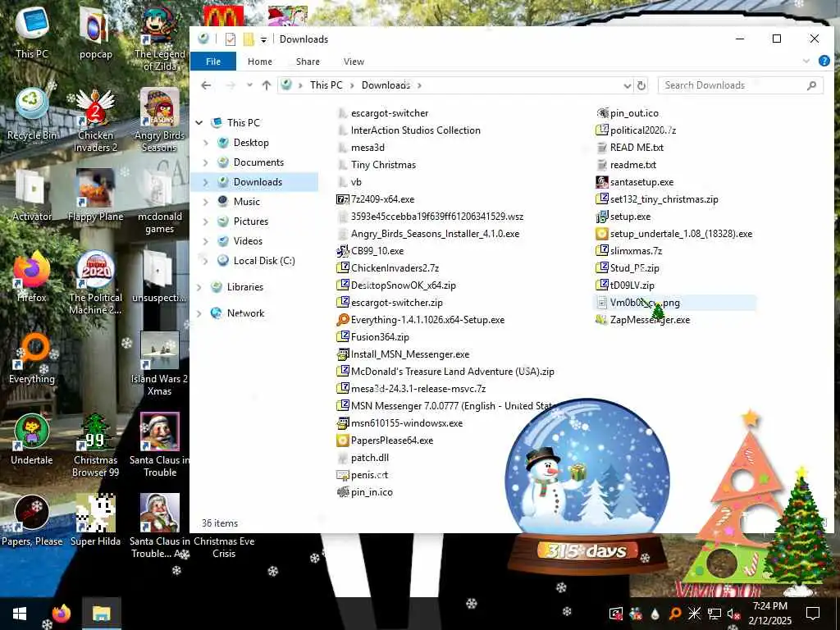Image resolution: width=840 pixels, height=630 pixels.
Task: Launch the popcap desktop shortcut
Action: [x=95, y=32]
